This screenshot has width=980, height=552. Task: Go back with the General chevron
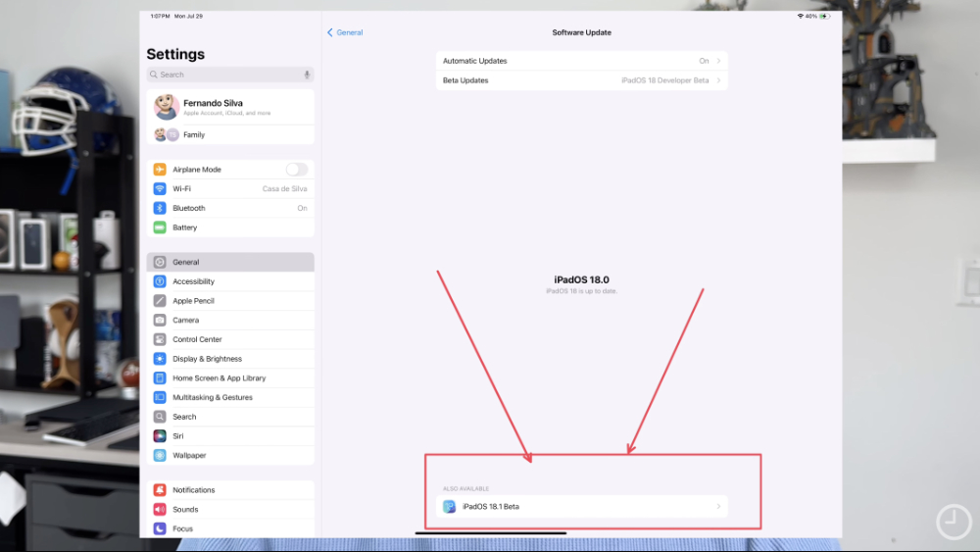click(x=330, y=32)
